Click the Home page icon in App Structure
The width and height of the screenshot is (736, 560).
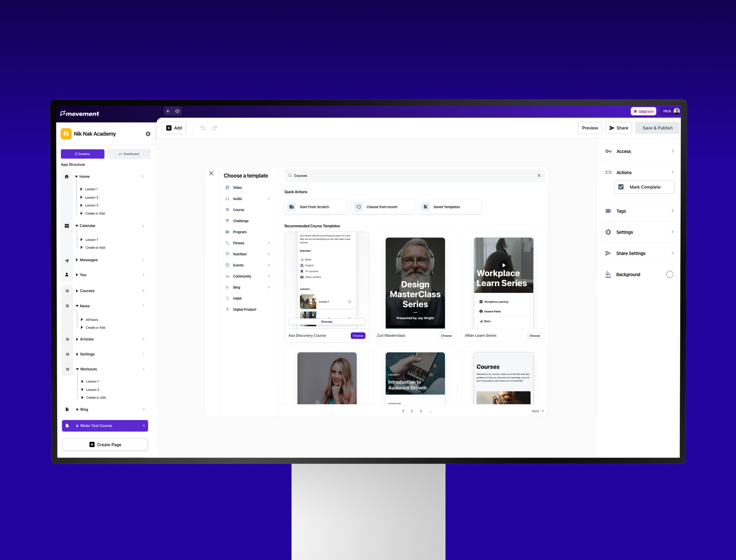67,177
